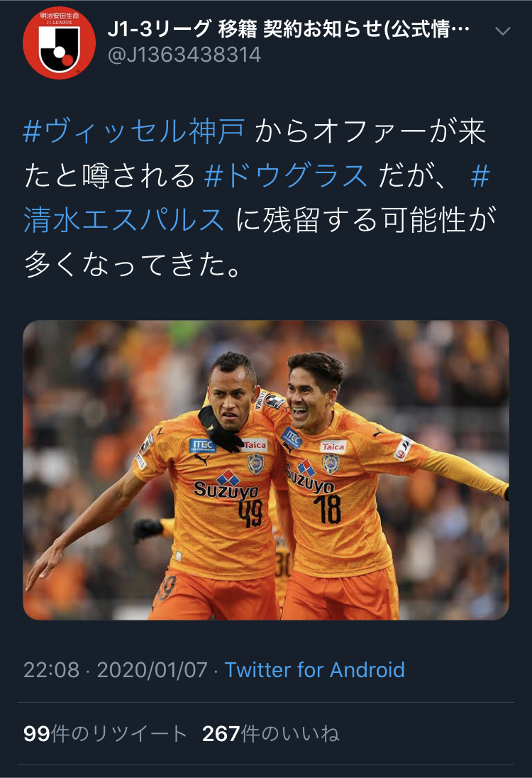Show the 99件のリツイート list

click(x=105, y=733)
